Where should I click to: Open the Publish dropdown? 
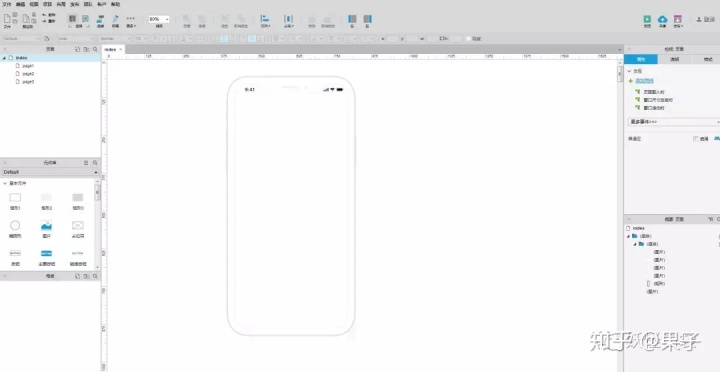click(678, 21)
